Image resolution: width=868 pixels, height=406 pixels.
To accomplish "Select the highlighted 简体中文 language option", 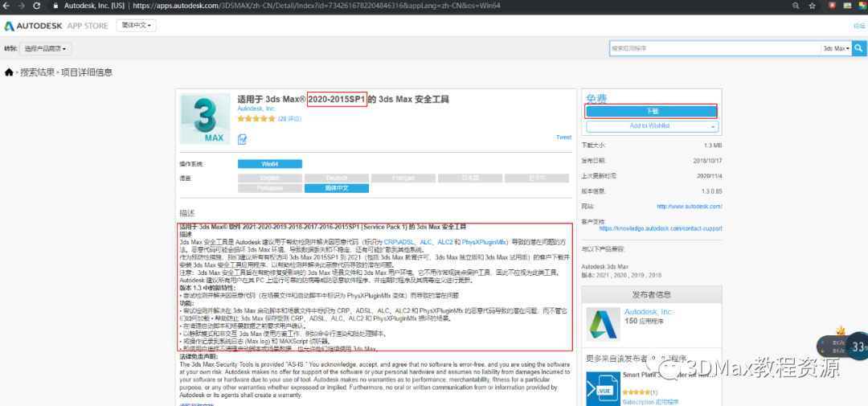I will click(x=337, y=188).
